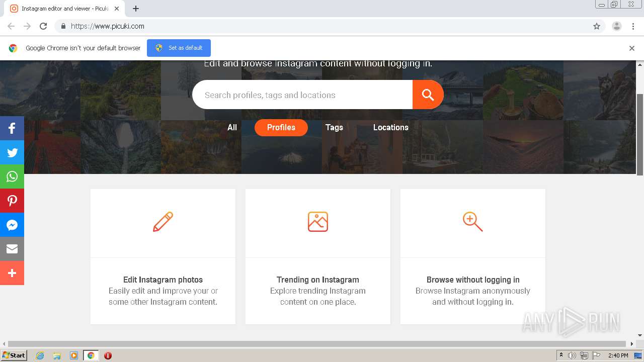
Task: Open Opera icon in taskbar
Action: [x=108, y=355]
